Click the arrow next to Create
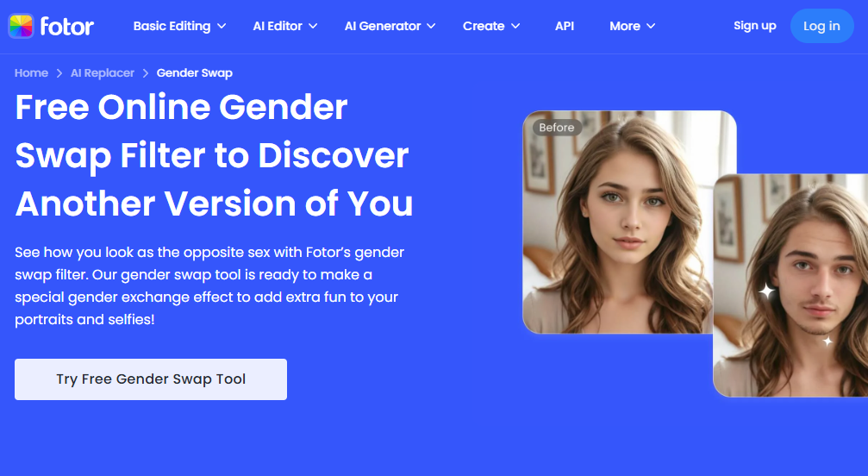The image size is (868, 476). [x=515, y=27]
